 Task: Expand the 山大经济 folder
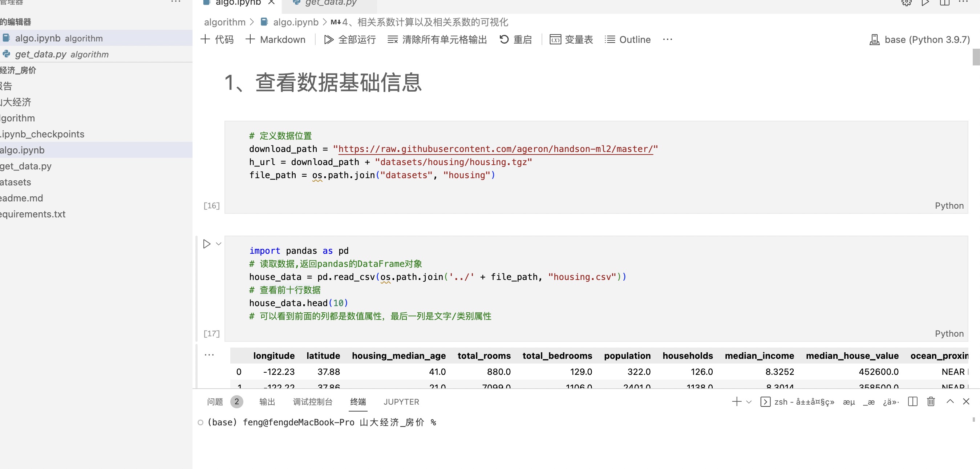click(96, 102)
